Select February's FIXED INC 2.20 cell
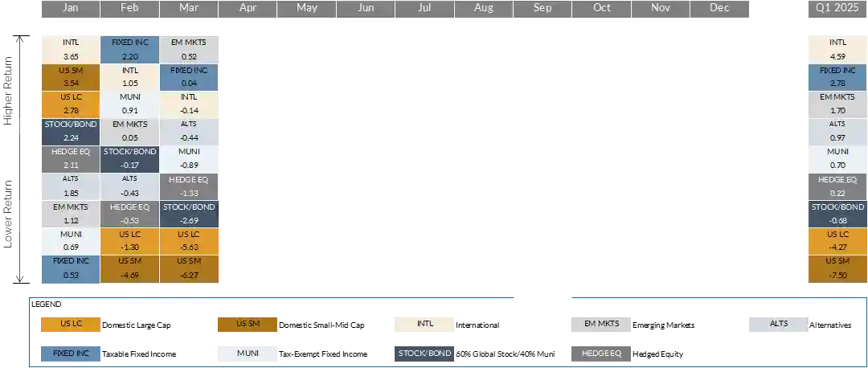 129,49
